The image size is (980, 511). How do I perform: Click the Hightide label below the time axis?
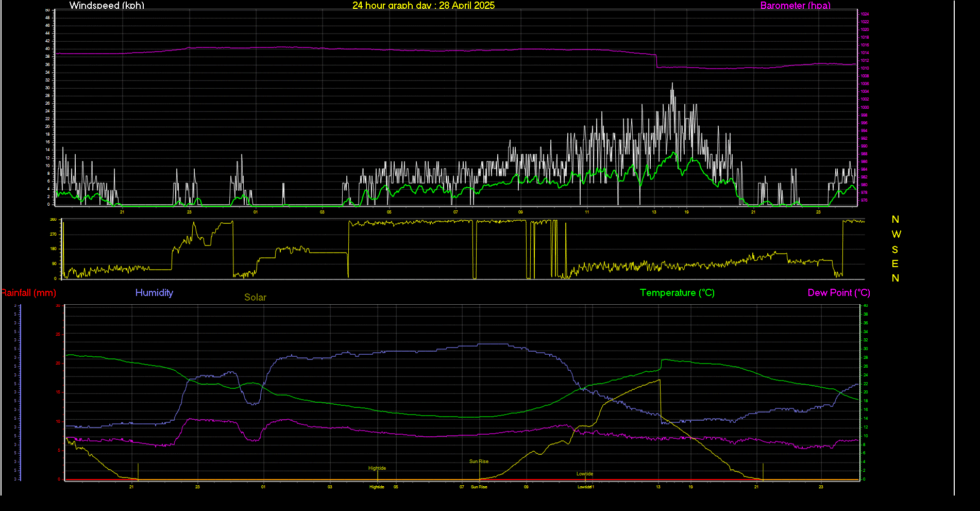(x=377, y=487)
